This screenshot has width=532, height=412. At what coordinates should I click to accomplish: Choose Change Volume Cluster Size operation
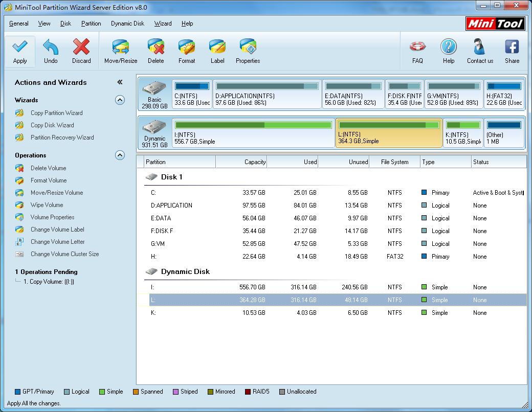tap(65, 254)
